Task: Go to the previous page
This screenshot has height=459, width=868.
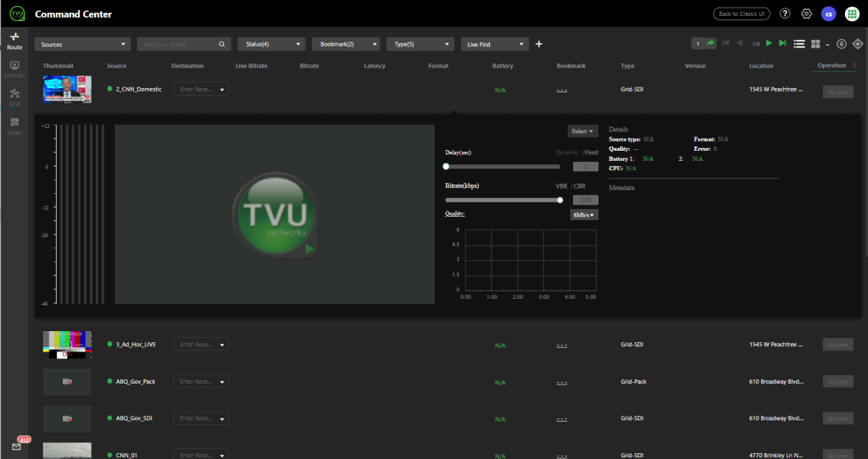Action: pos(739,43)
